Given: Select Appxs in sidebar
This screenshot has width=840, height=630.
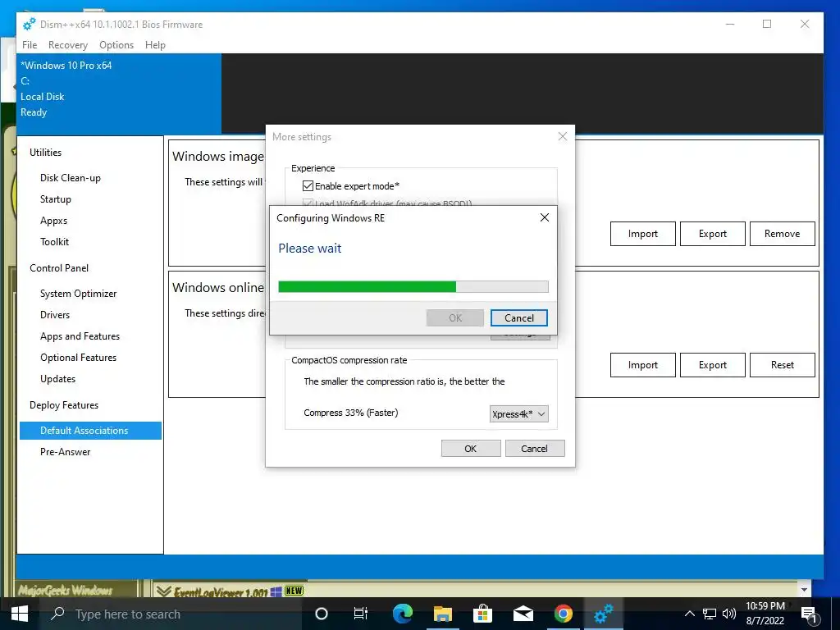Looking at the screenshot, I should (53, 221).
